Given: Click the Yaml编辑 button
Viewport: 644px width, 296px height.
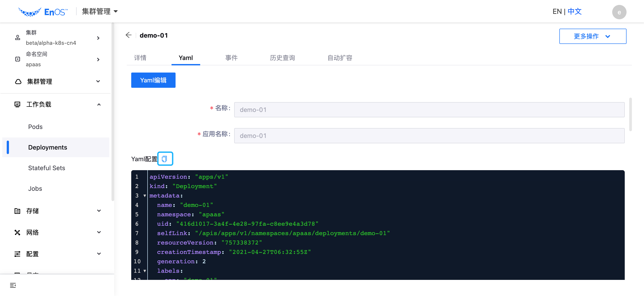Looking at the screenshot, I should coord(153,80).
